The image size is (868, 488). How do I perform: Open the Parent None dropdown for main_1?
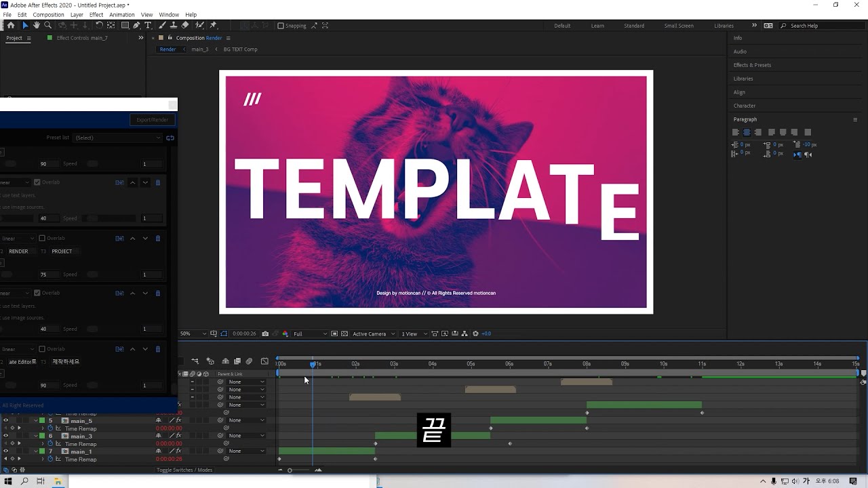245,451
